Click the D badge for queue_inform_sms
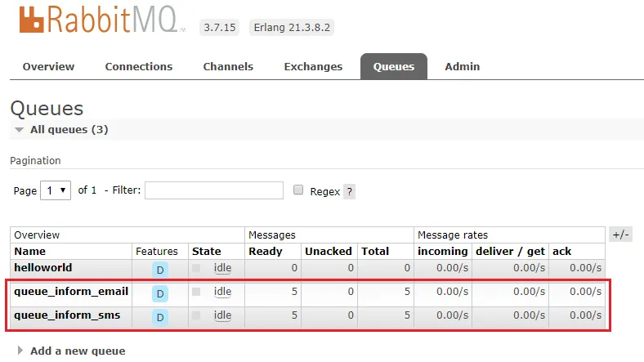Screen dimensions: 644x362 click(160, 317)
